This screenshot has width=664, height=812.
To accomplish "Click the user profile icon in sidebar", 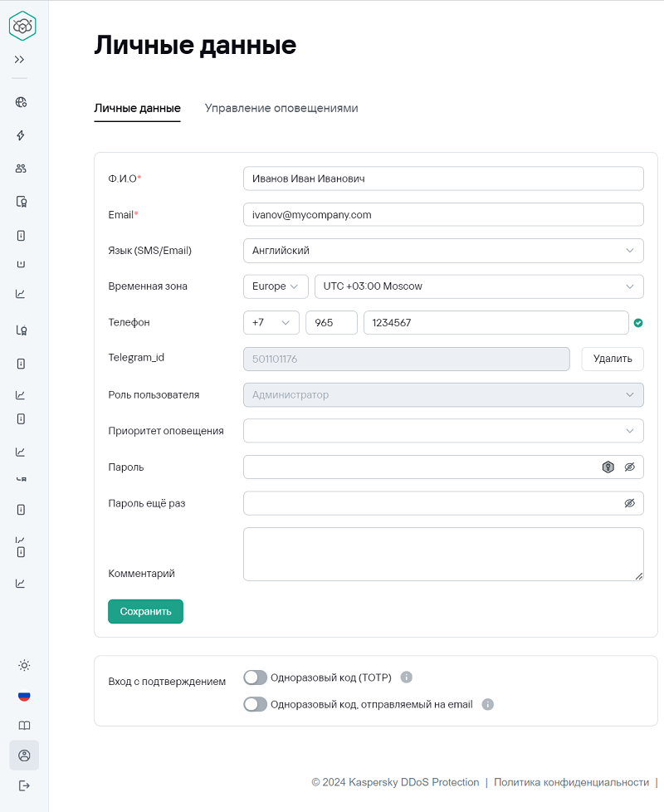I will (24, 756).
